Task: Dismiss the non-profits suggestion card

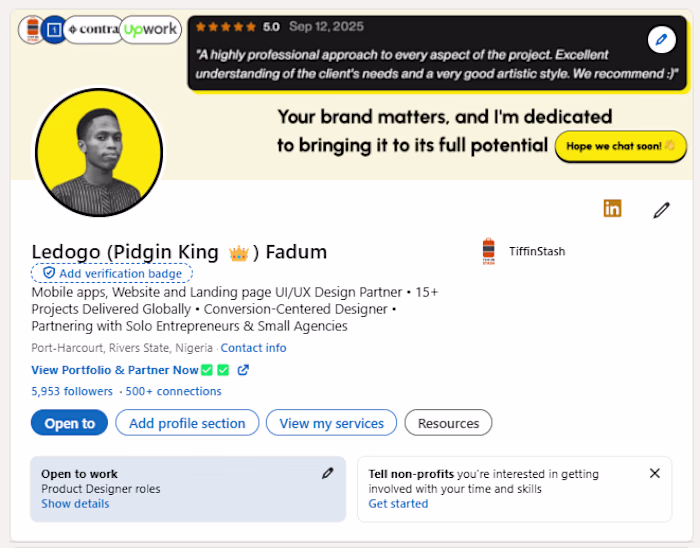Action: (655, 473)
